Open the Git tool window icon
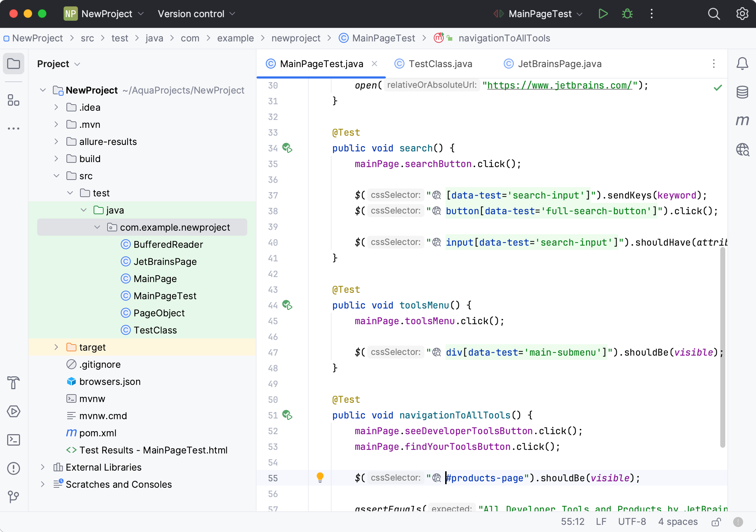This screenshot has height=532, width=756. click(14, 496)
